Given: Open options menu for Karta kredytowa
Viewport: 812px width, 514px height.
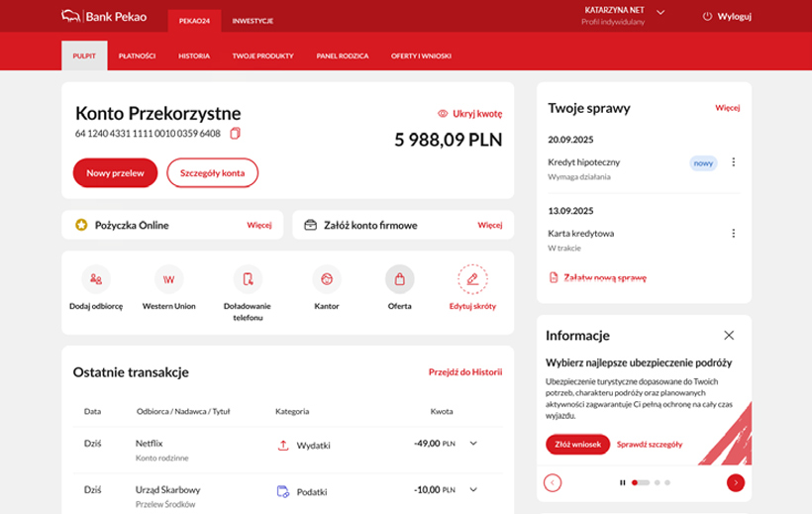Looking at the screenshot, I should coord(734,233).
